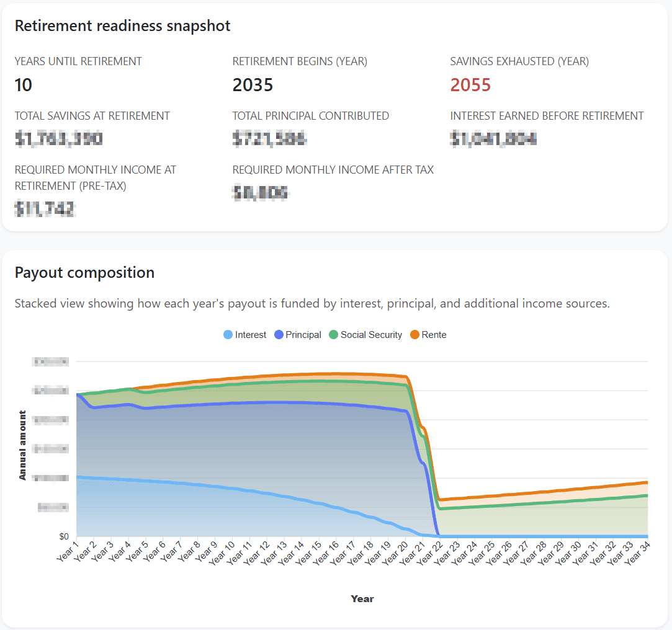Hide the Principal series via its legend label
Image resolution: width=672 pixels, height=630 pixels.
coord(303,335)
